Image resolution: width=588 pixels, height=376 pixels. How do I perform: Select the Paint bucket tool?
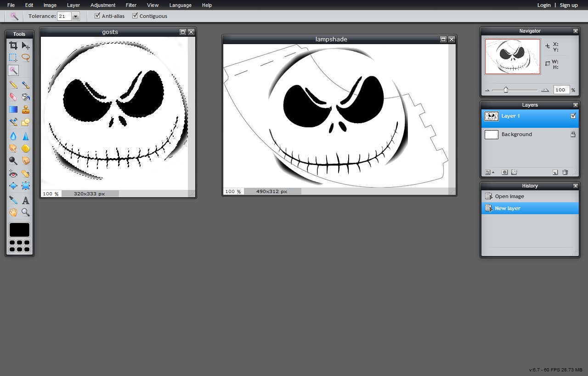pos(26,97)
